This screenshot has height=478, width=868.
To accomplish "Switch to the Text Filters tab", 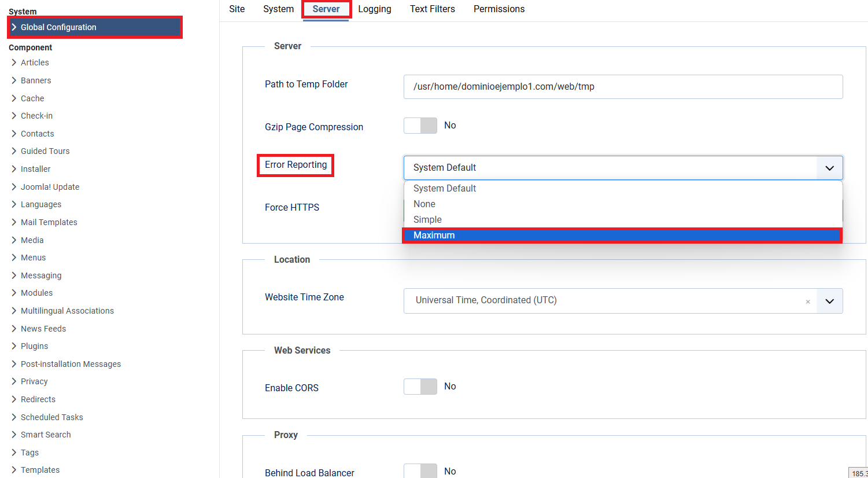I will pyautogui.click(x=433, y=9).
